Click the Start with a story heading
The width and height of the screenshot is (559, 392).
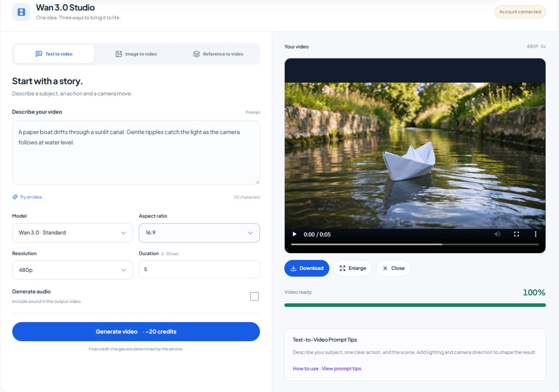47,81
